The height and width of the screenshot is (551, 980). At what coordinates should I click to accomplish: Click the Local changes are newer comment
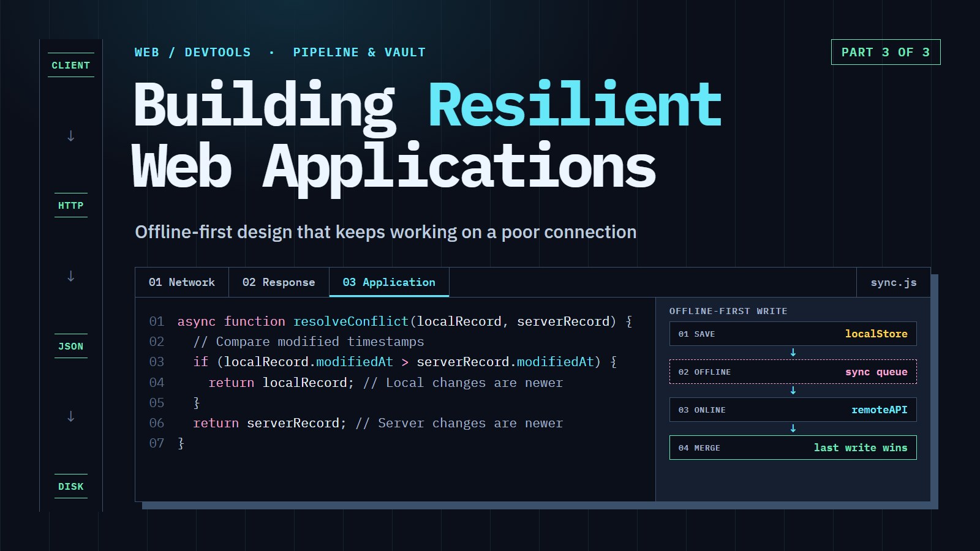tap(463, 383)
